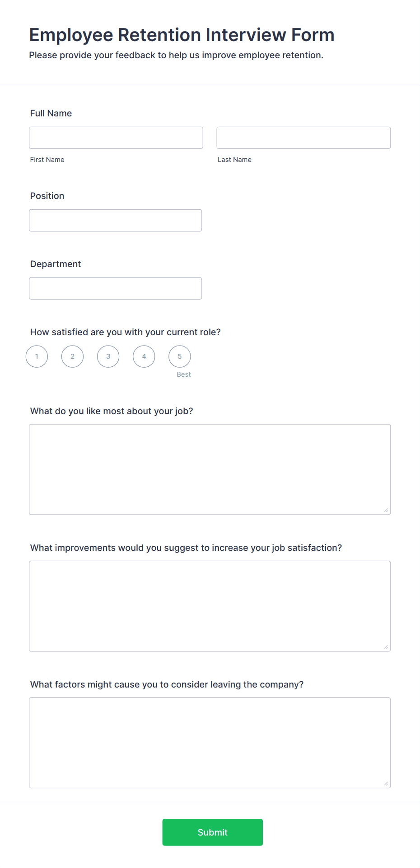The height and width of the screenshot is (868, 420).
Task: Click the feedback instruction subtitle text
Action: [x=176, y=55]
